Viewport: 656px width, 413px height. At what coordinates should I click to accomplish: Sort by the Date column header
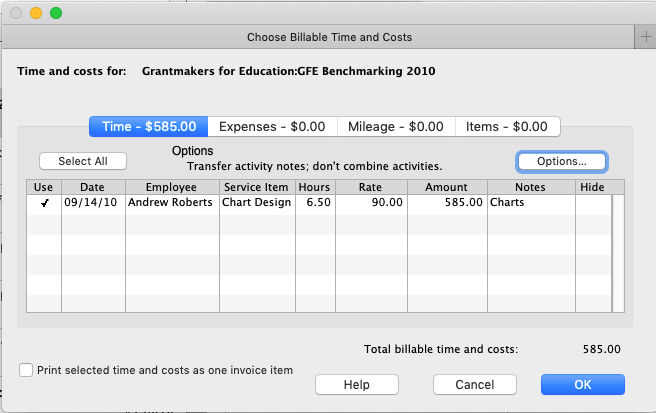[92, 187]
